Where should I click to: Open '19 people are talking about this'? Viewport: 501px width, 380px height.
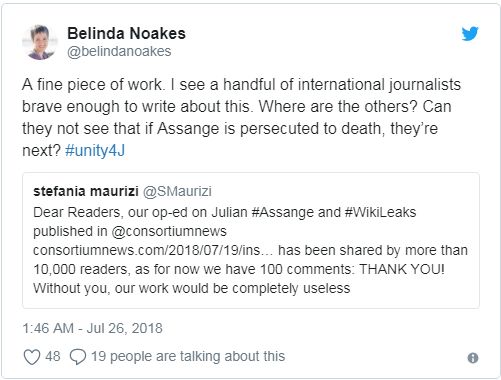(188, 356)
